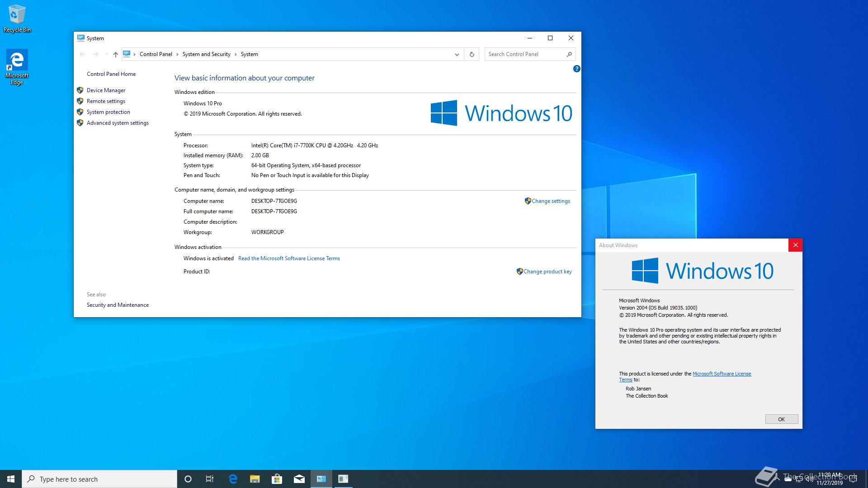Open Device Manager from the sidebar
This screenshot has width=868, height=488.
[x=106, y=90]
